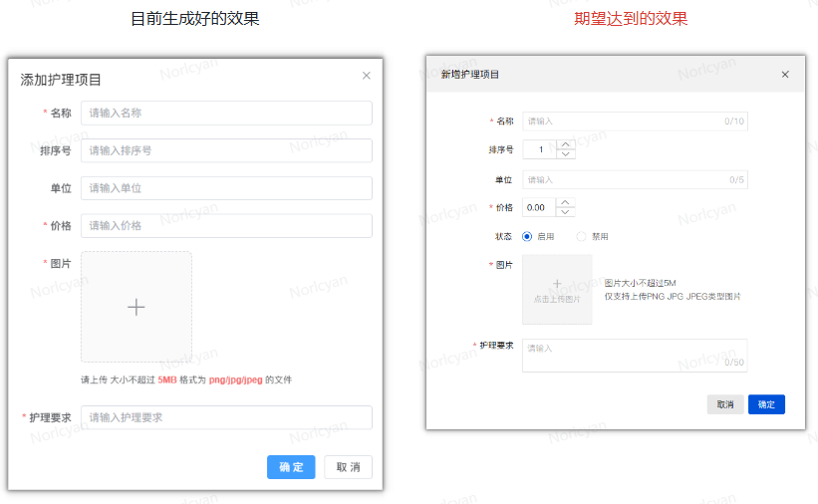The image size is (818, 504).
Task: Click the 请输入单位 input field
Action: coord(226,188)
